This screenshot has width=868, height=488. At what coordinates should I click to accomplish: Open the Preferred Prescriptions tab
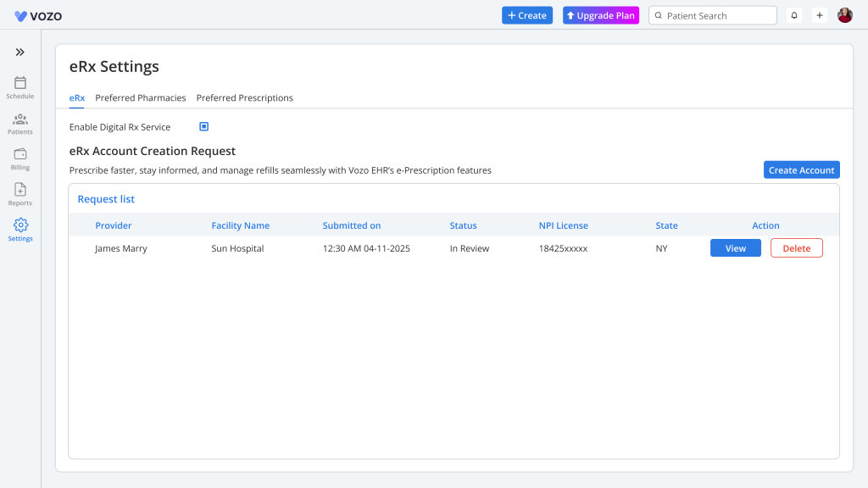point(245,98)
